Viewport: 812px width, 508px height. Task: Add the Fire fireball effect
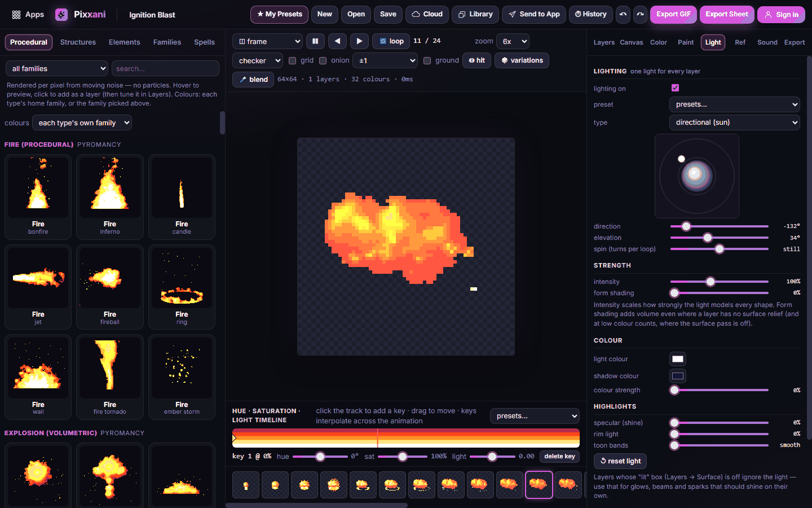click(x=110, y=287)
